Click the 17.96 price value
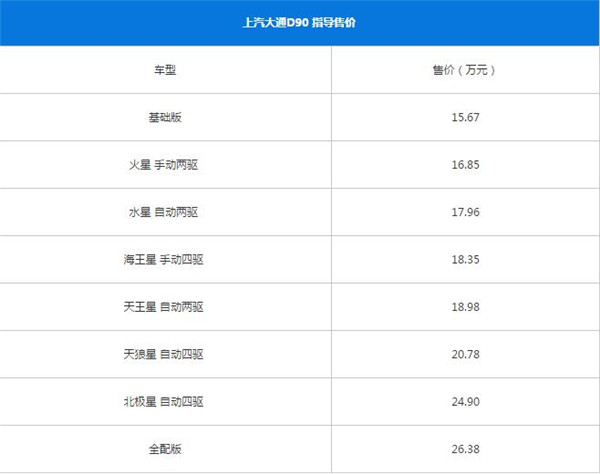 tap(465, 212)
